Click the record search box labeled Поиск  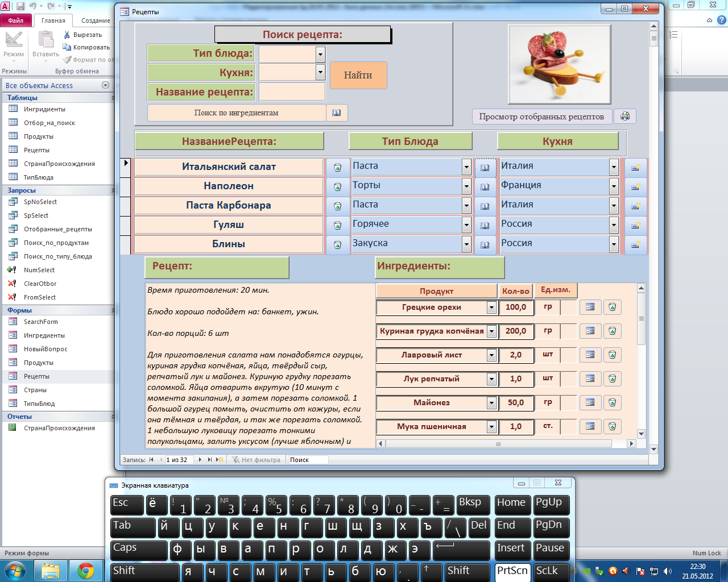[308, 460]
